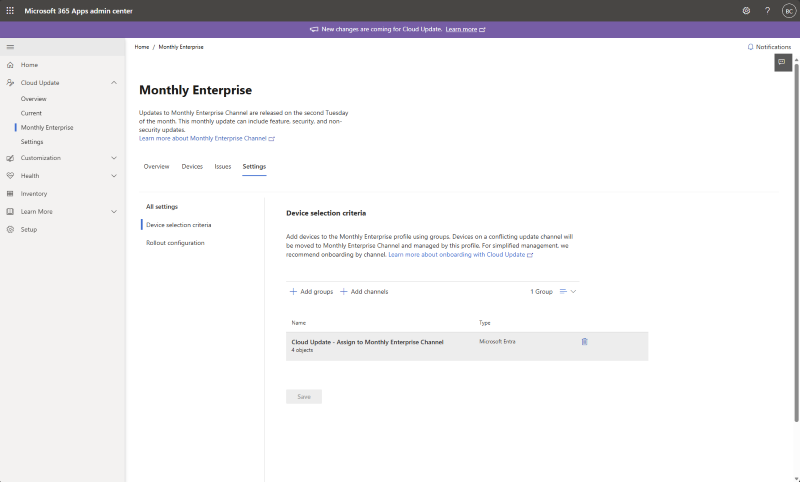Screen dimensions: 800x482
Task: Select Device selection criteria setting
Action: (179, 225)
